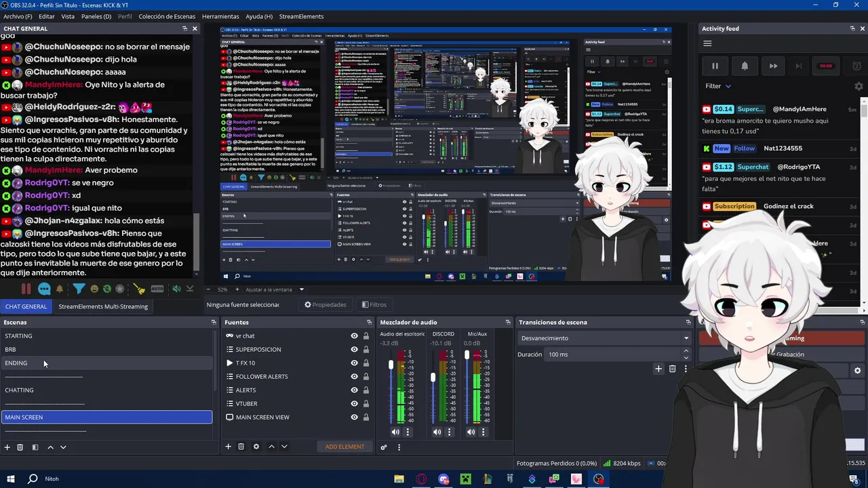Open Colección de Escenas menu
868x488 pixels.
167,16
